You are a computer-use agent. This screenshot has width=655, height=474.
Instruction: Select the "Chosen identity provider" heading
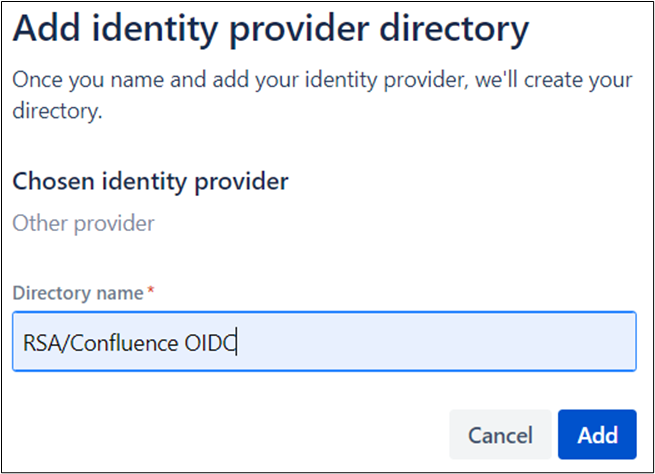[x=150, y=181]
